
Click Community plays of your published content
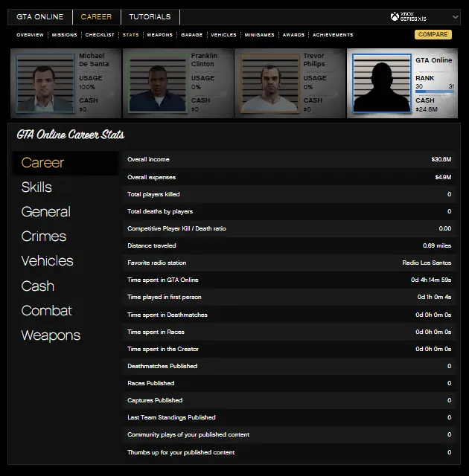290,434
